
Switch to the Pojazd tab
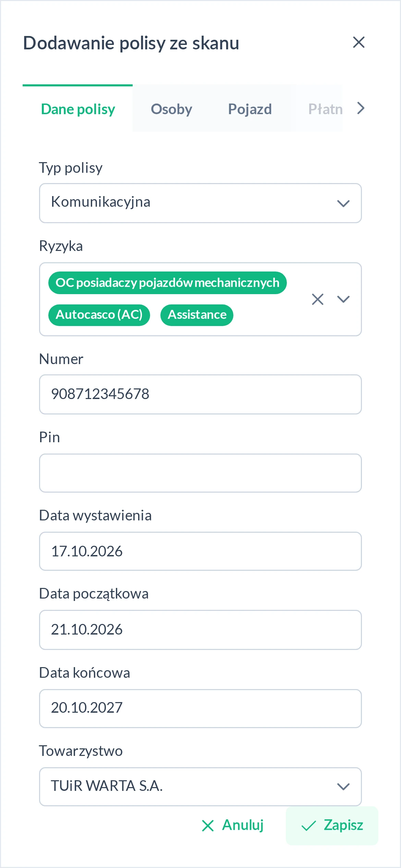click(250, 109)
